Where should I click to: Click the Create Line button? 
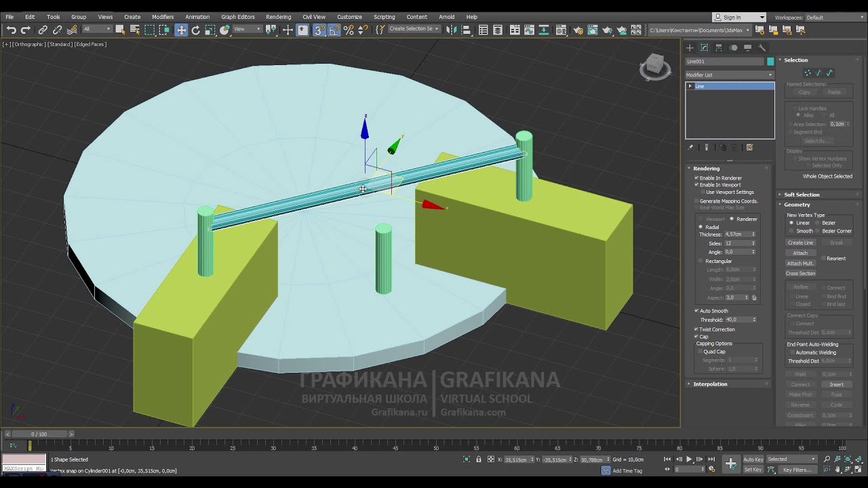coord(800,243)
